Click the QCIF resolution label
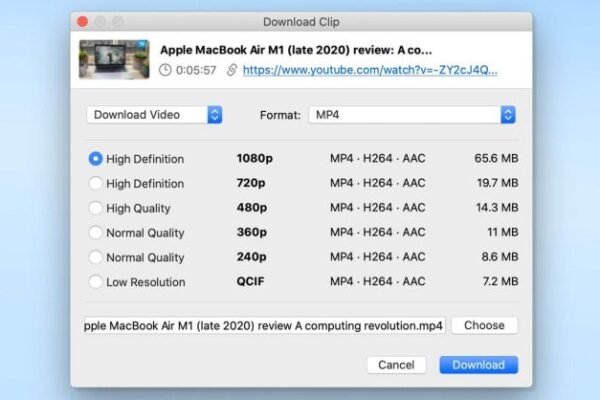 tap(250, 281)
